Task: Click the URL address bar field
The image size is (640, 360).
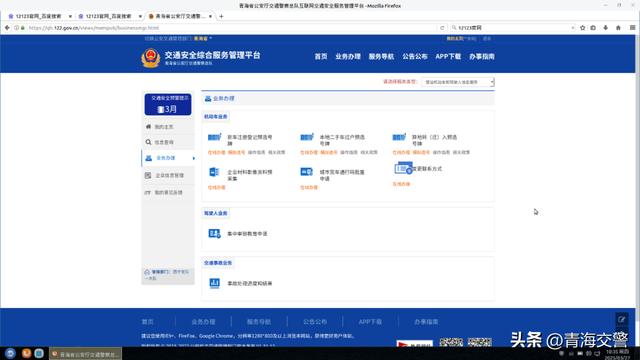Action: pyautogui.click(x=232, y=28)
